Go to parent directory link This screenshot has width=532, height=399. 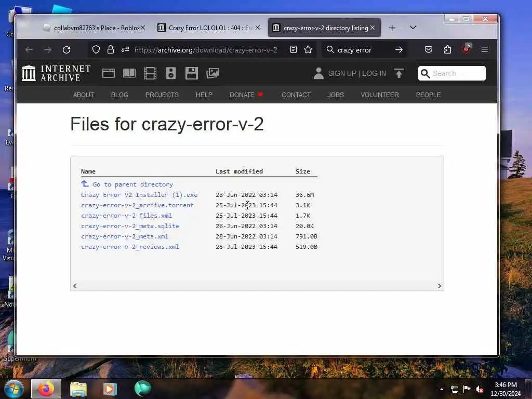click(132, 184)
